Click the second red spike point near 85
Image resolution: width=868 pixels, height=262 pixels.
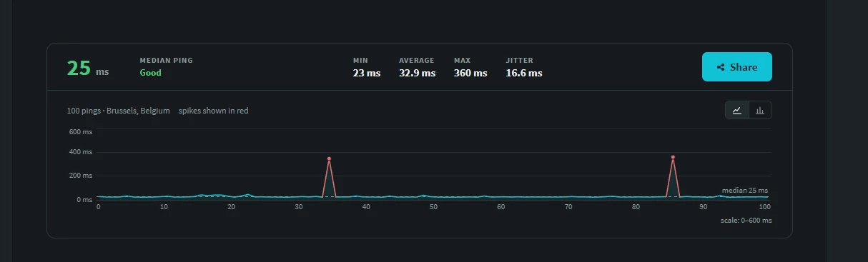pos(673,157)
